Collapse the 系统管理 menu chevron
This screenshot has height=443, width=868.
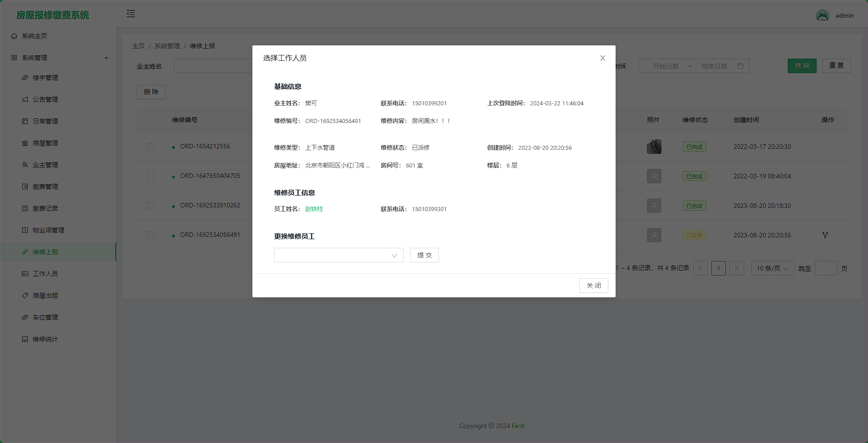106,58
